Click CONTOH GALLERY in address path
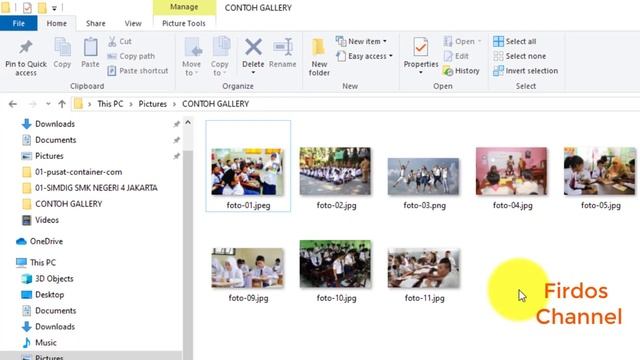This screenshot has height=360, width=640. [x=216, y=104]
